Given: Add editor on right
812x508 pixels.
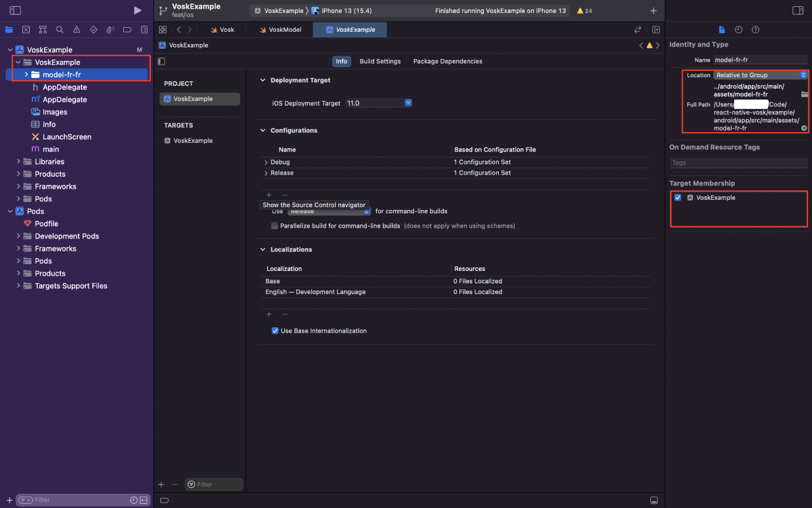Looking at the screenshot, I should (x=656, y=30).
